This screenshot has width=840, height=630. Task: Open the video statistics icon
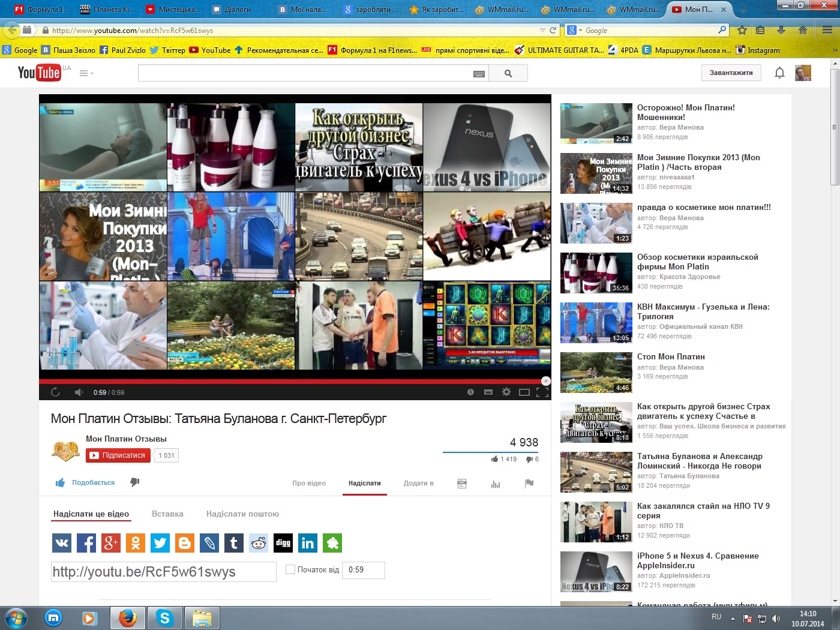pyautogui.click(x=496, y=483)
